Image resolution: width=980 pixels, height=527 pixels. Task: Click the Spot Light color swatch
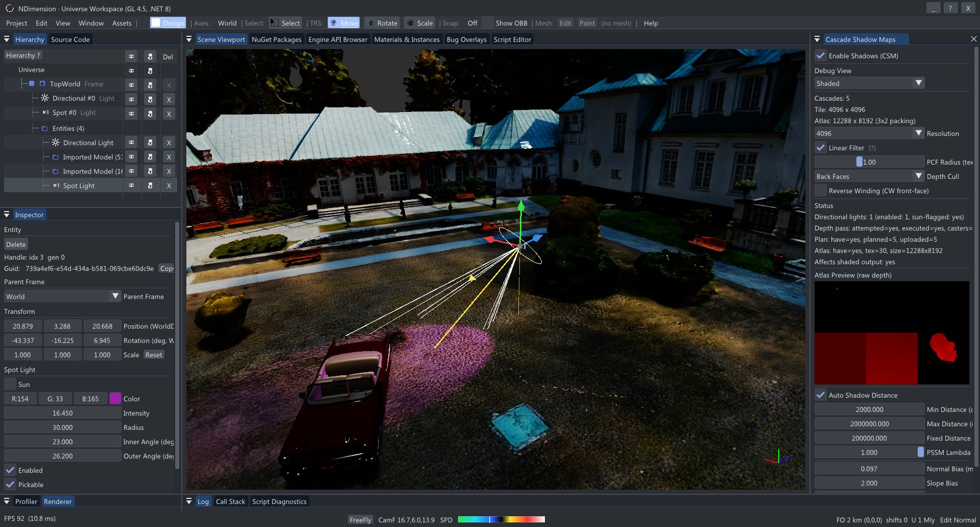click(x=115, y=398)
